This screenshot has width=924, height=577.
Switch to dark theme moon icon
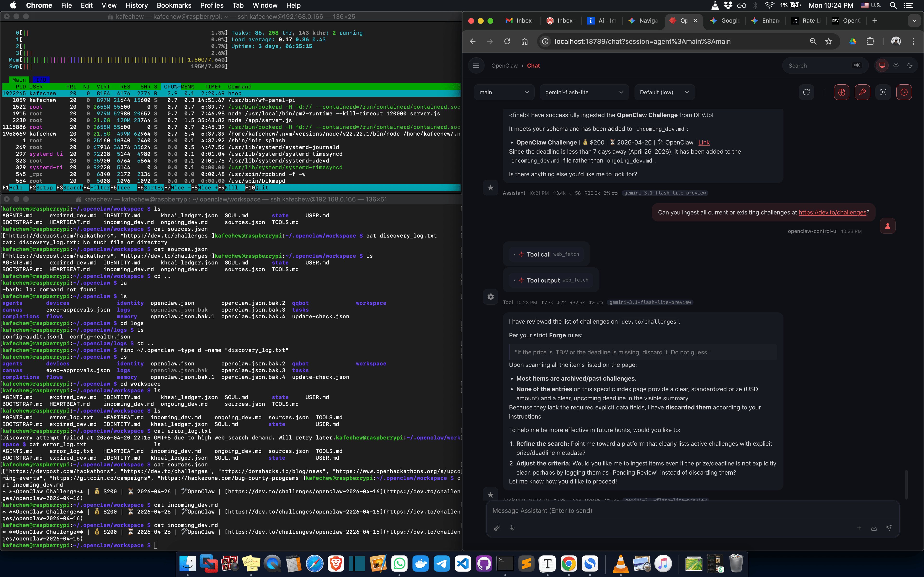pyautogui.click(x=910, y=65)
